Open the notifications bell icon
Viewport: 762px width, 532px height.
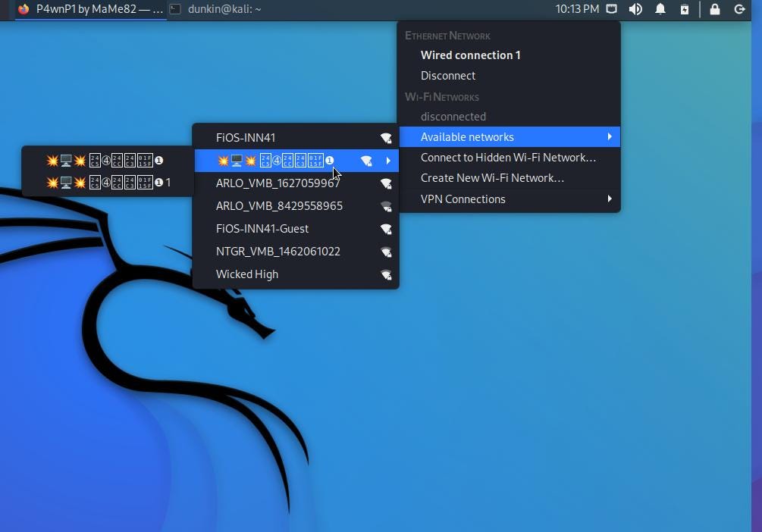pos(660,9)
